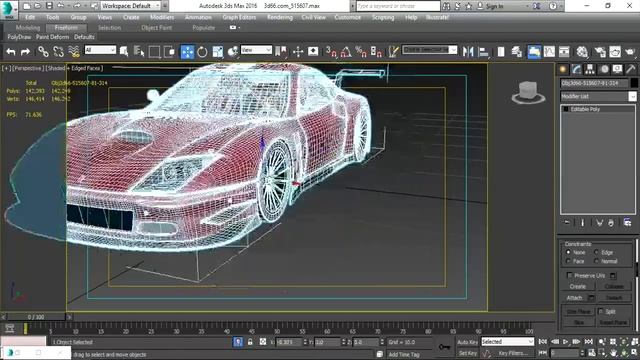Open the Curve Editor from the toolbar
This screenshot has height=360, width=640.
coord(549,51)
